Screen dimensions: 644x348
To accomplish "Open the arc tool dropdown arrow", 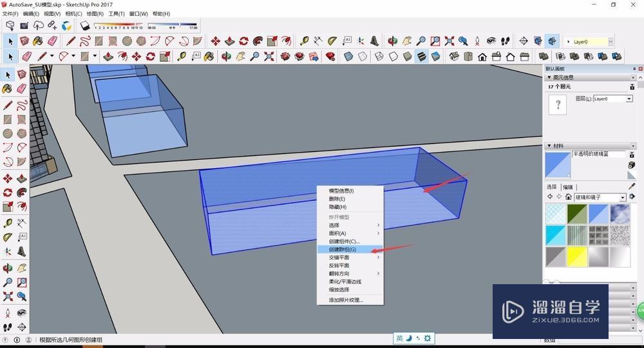I will [73, 56].
